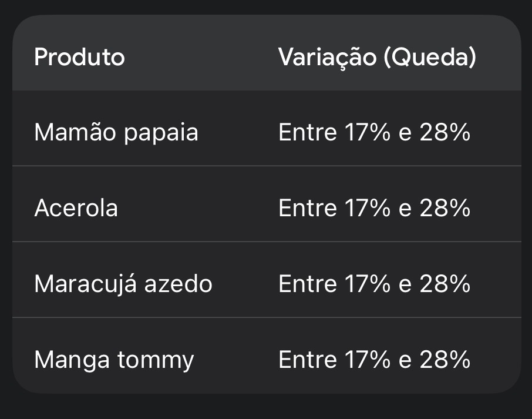This screenshot has width=532, height=419.
Task: Click 17% in the Mamão papaia row
Action: (x=365, y=133)
